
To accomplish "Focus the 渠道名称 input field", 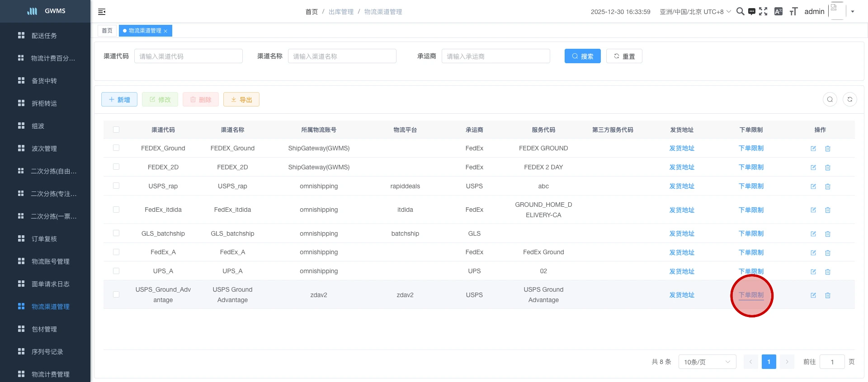I will point(342,56).
